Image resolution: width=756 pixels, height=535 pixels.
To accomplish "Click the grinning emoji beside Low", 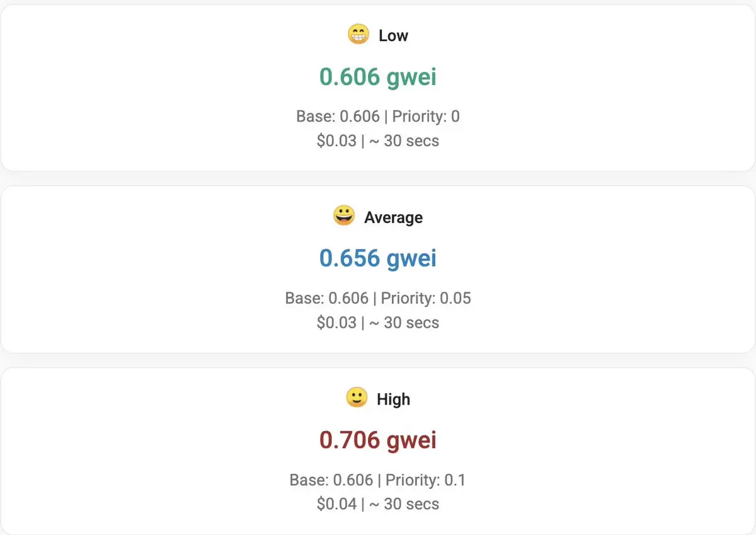I will pos(358,34).
